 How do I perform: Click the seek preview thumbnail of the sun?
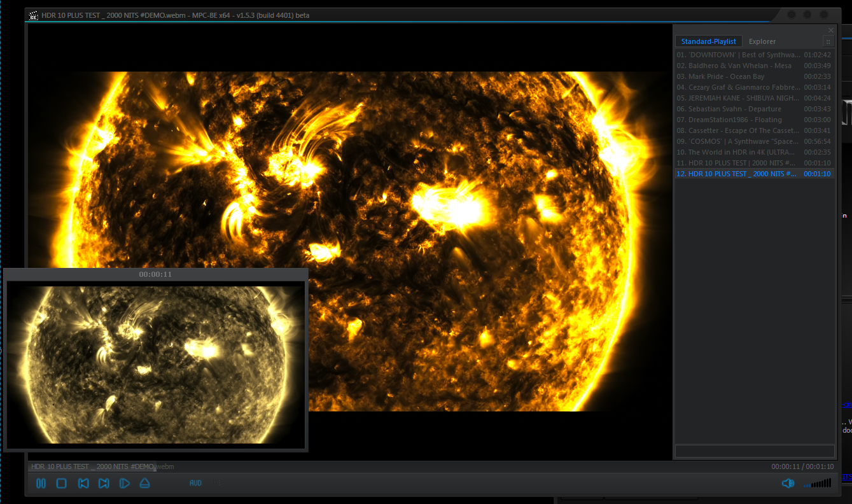155,365
